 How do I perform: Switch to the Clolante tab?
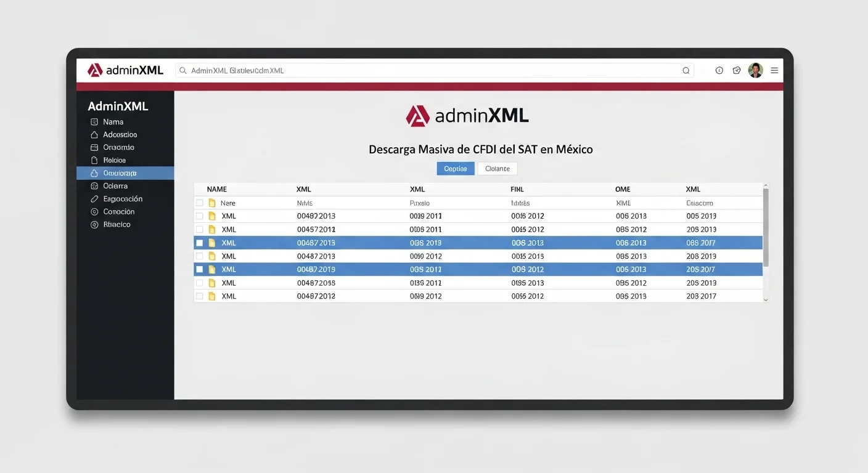click(497, 168)
